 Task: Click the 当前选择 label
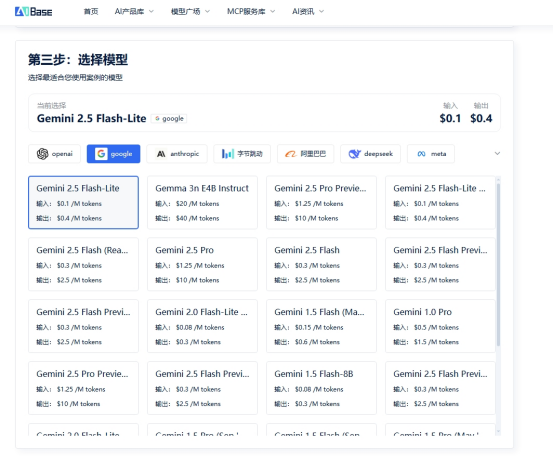click(x=52, y=105)
